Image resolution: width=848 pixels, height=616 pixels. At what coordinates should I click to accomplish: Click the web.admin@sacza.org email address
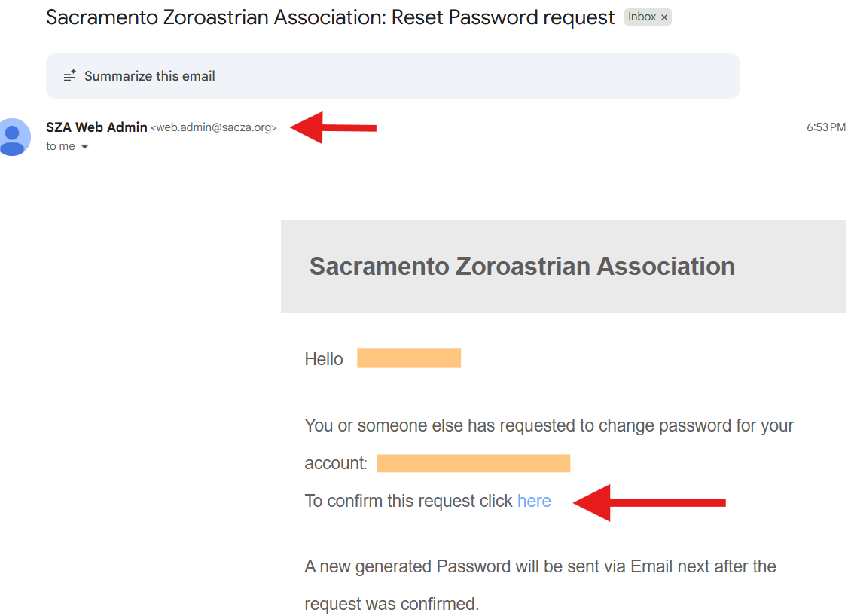pos(214,128)
